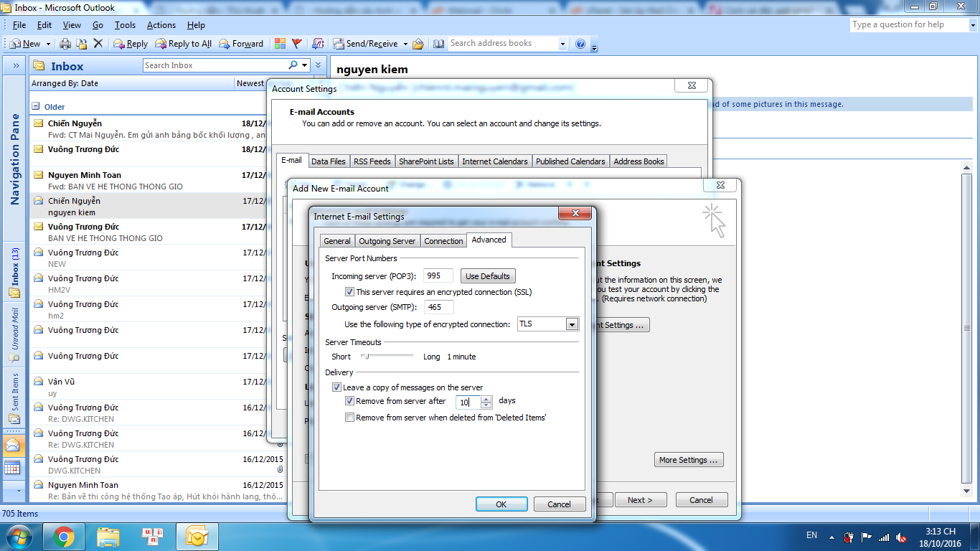
Task: Switch to the Connection tab
Action: pyautogui.click(x=443, y=241)
